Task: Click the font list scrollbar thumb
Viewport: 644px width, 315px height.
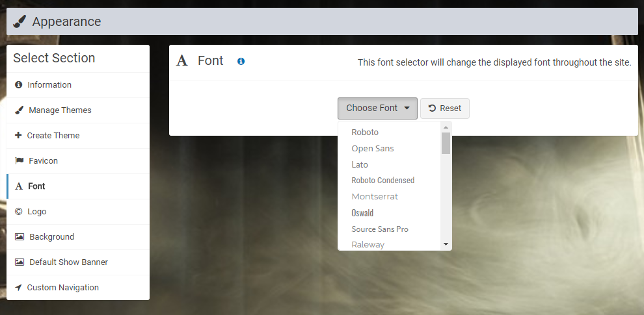Action: tap(446, 143)
